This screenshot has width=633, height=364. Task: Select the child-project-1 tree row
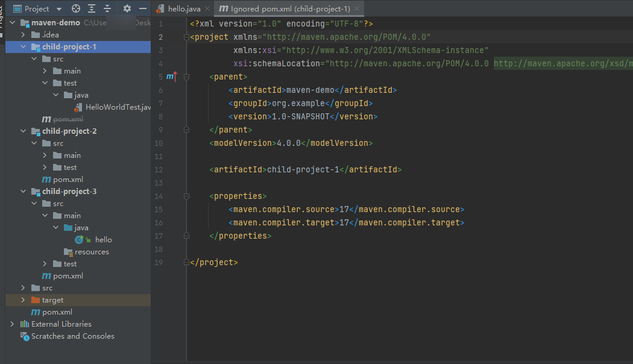pyautogui.click(x=78, y=47)
